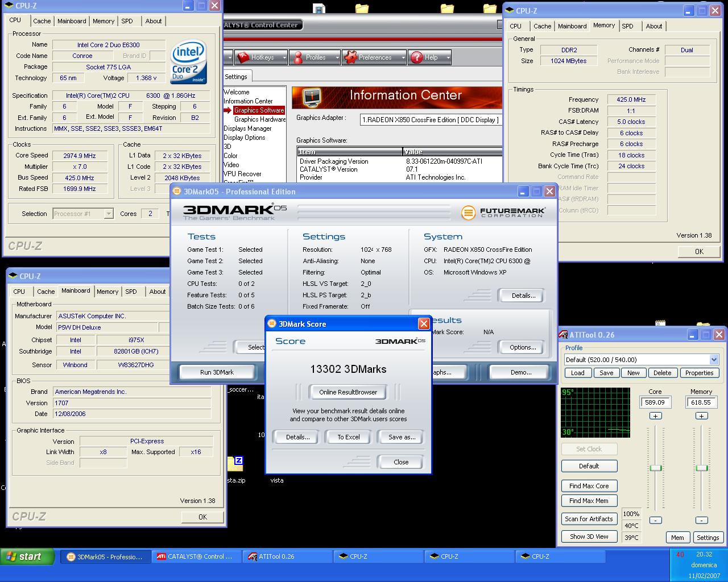The height and width of the screenshot is (582, 728).
Task: Click the 3DMark05 window title bar icon
Action: tap(177, 192)
